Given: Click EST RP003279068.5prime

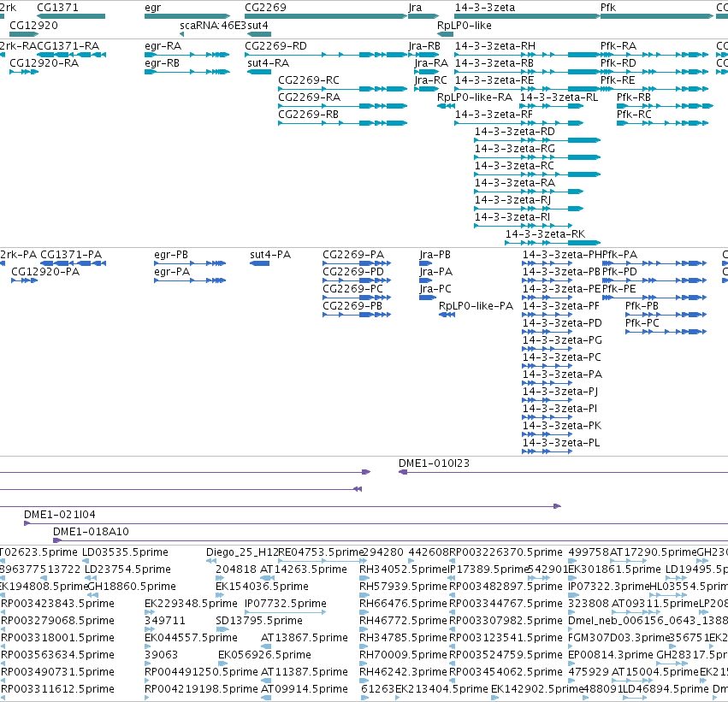Looking at the screenshot, I should tap(57, 620).
